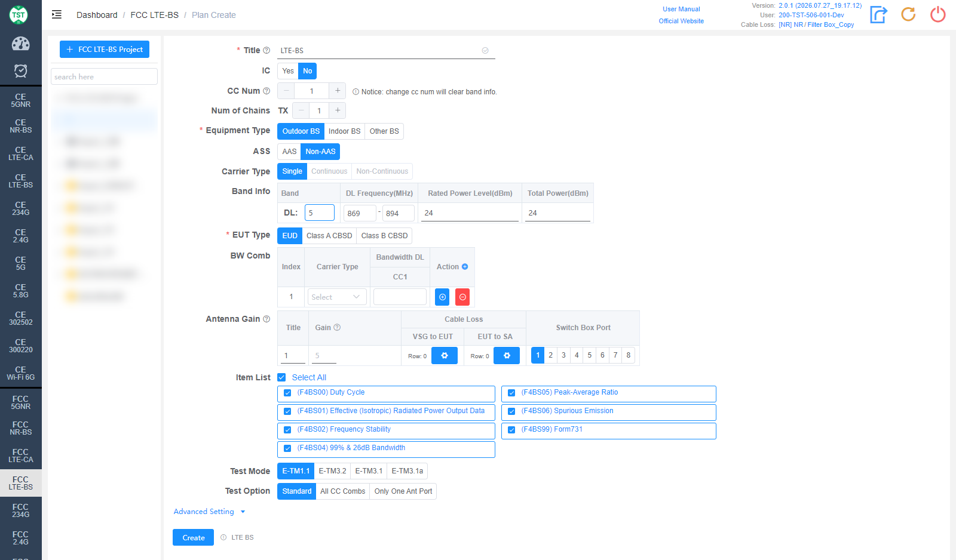Click the Total Power input field

pos(557,213)
